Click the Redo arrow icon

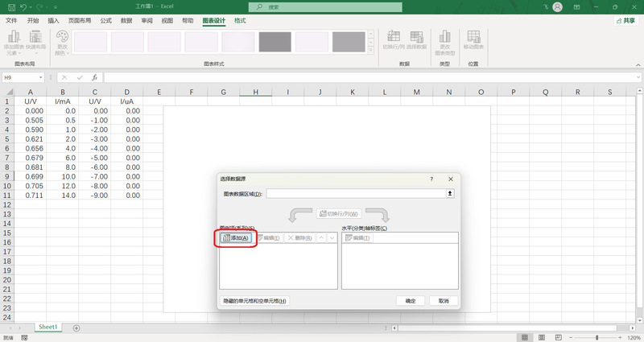[39, 7]
